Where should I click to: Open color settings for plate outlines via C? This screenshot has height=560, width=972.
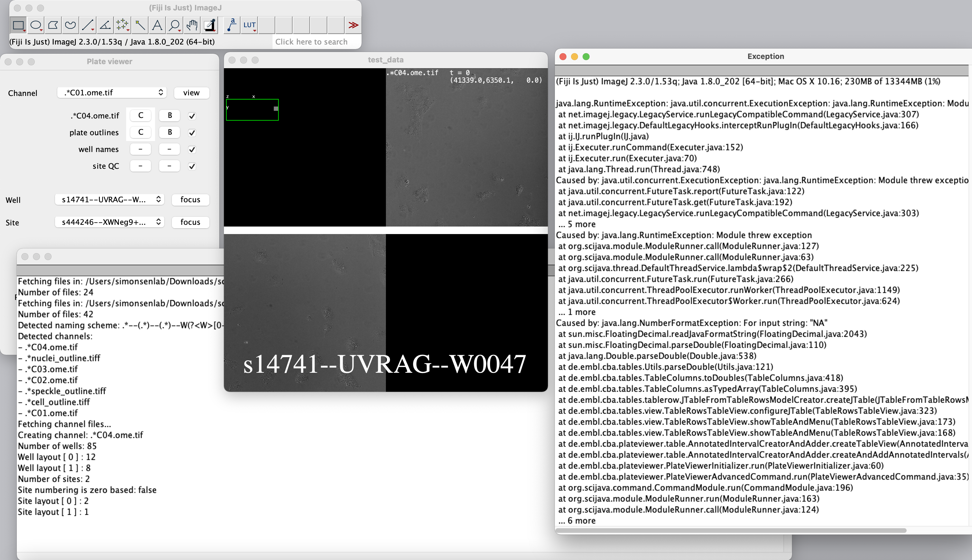(141, 132)
